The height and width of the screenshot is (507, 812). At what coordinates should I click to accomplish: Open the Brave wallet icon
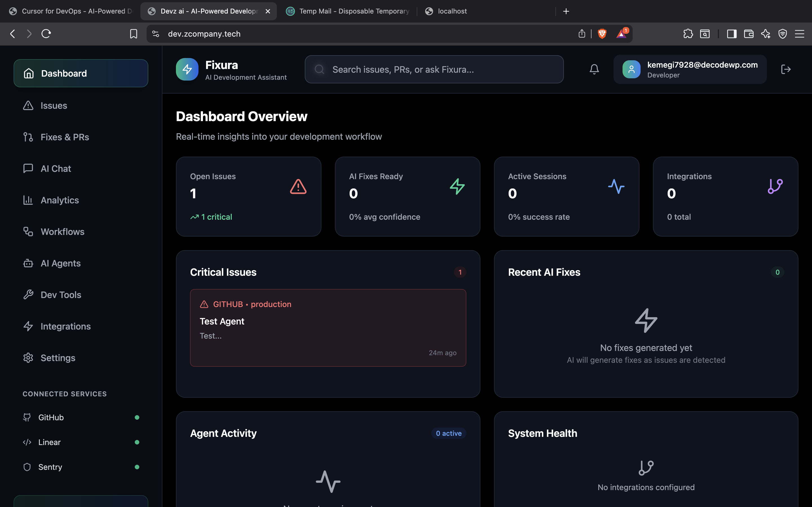pos(749,34)
